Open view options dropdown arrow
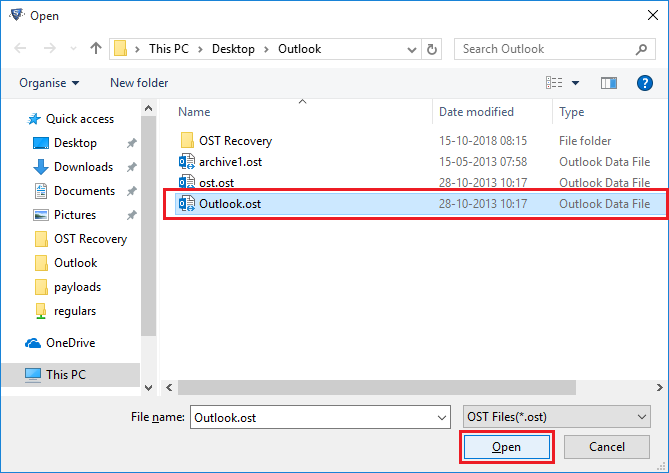The image size is (669, 473). 576,83
